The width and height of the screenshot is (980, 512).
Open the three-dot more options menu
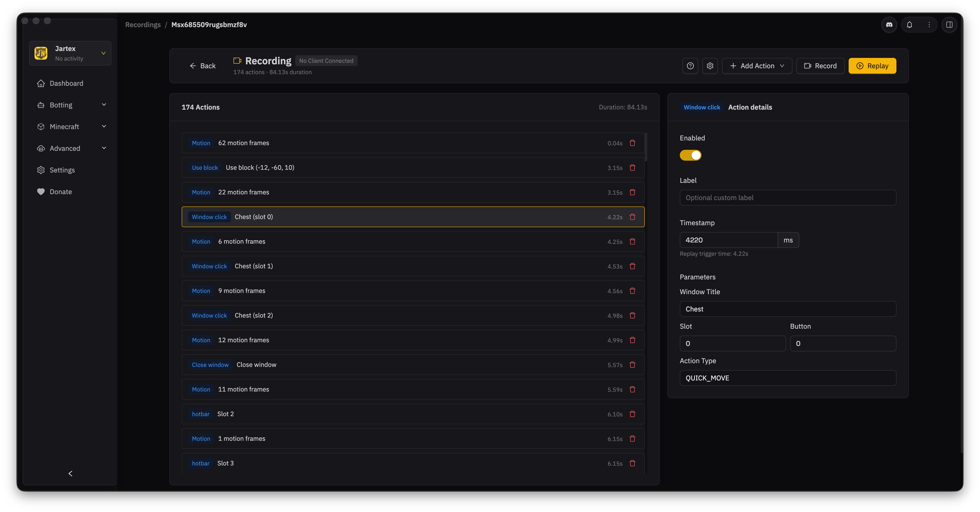(x=929, y=25)
